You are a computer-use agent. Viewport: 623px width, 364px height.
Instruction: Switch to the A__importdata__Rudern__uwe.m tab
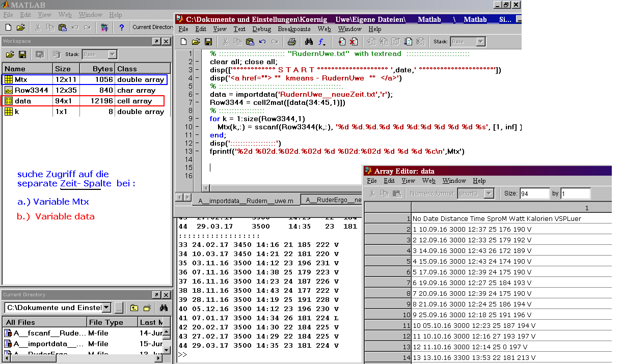click(x=246, y=201)
